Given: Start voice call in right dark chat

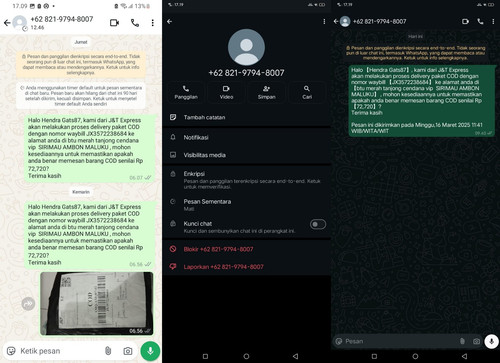Looking at the screenshot, I should [x=480, y=21].
